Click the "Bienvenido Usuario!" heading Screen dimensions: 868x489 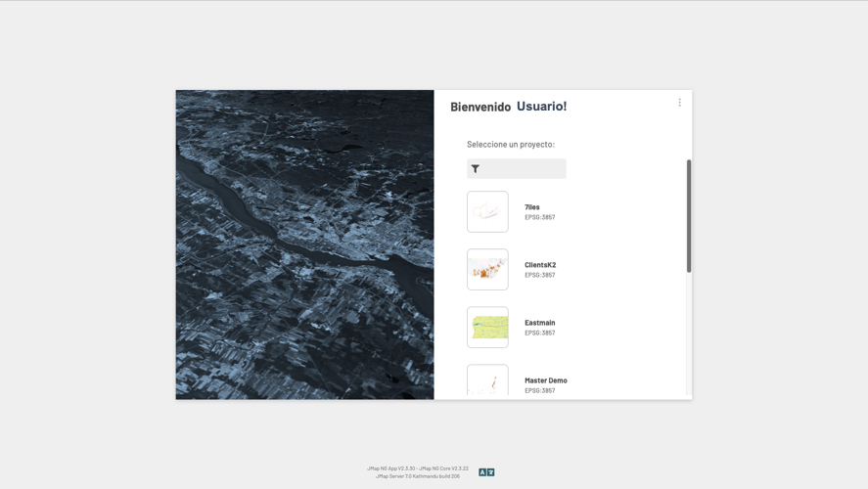click(x=508, y=107)
